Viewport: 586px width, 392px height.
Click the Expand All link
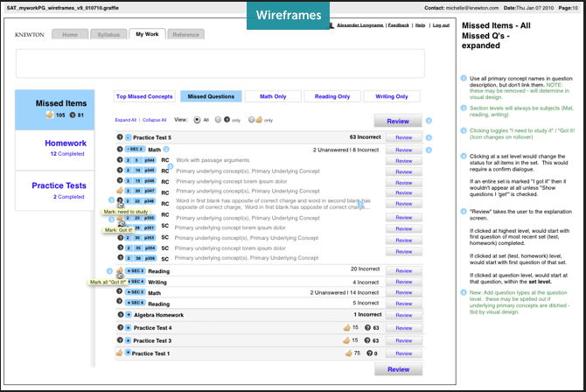(125, 120)
